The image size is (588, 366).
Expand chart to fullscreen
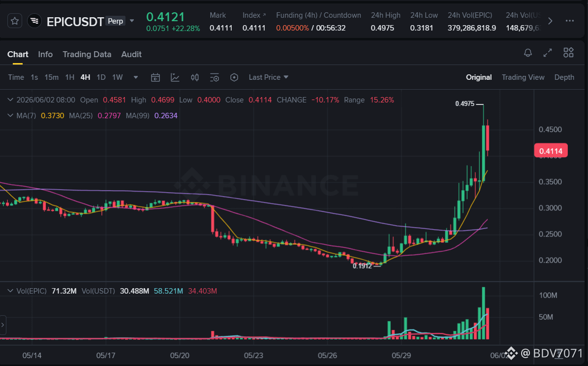click(x=548, y=53)
